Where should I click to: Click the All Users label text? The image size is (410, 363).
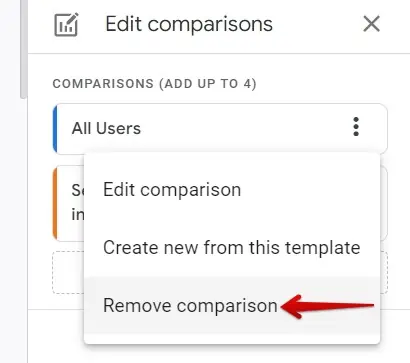pyautogui.click(x=106, y=128)
